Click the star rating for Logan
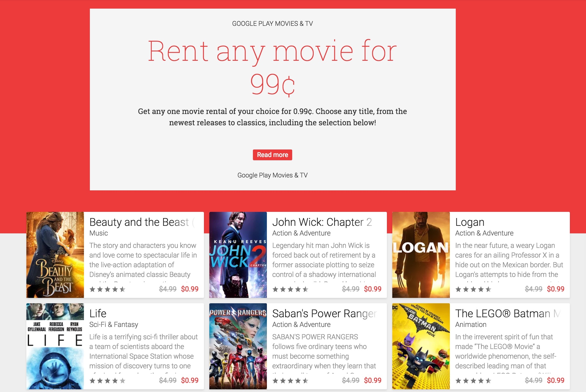The width and height of the screenshot is (586, 392). click(x=474, y=289)
